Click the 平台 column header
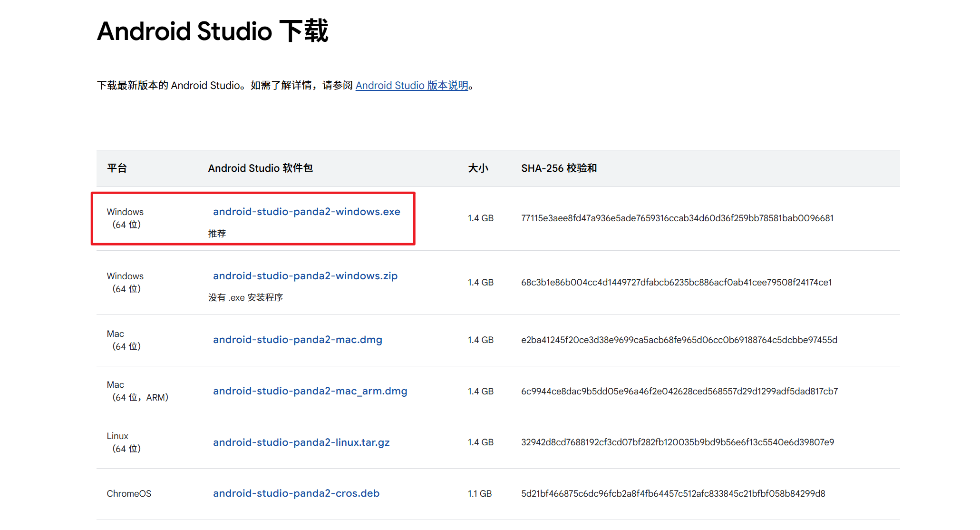Screen dimensions: 980x530 pos(116,168)
